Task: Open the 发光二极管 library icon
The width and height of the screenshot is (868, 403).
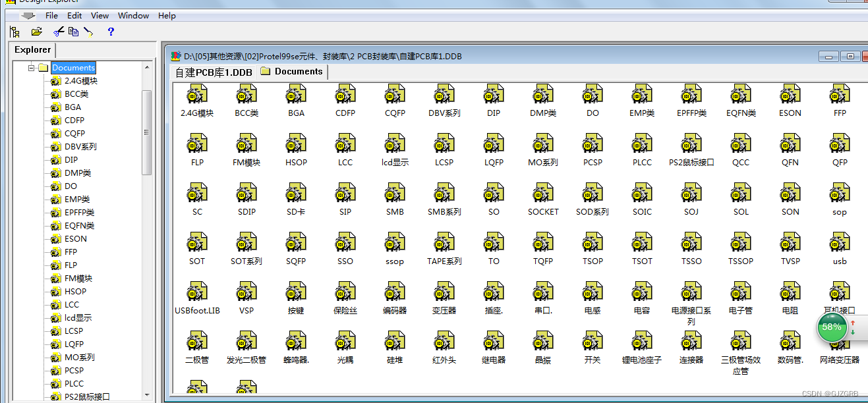Action: 246,341
